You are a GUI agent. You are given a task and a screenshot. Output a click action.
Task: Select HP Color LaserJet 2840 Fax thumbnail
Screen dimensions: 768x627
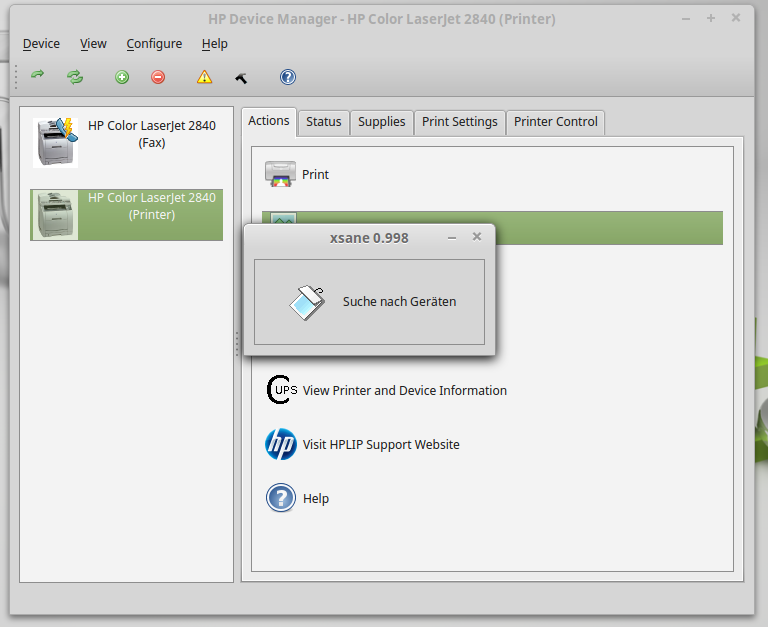(55, 143)
